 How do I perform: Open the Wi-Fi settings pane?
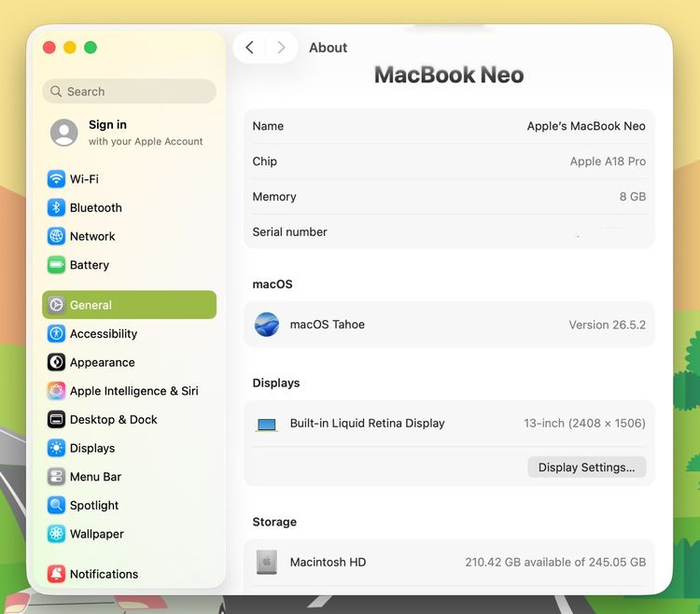click(130, 179)
